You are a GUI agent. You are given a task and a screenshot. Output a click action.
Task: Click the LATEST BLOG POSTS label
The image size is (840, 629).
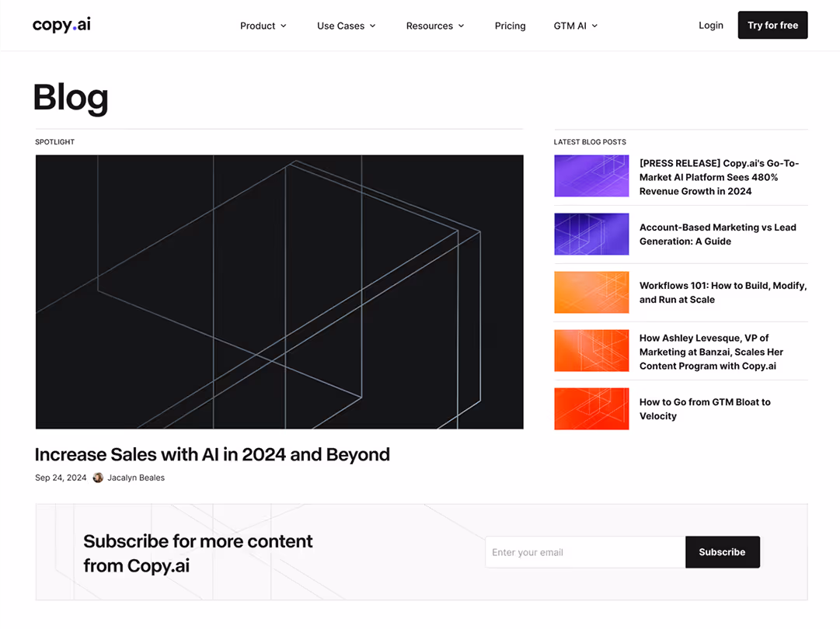click(590, 142)
